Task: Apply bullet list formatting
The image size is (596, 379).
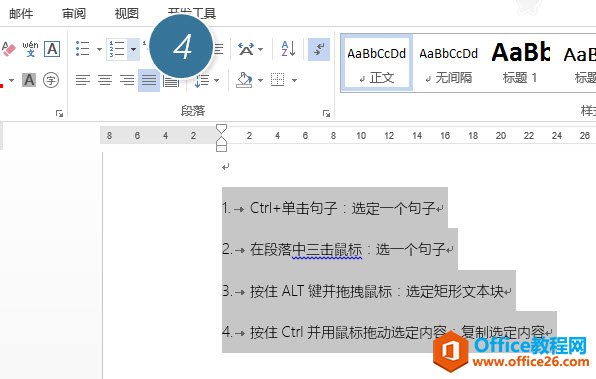Action: pyautogui.click(x=82, y=49)
